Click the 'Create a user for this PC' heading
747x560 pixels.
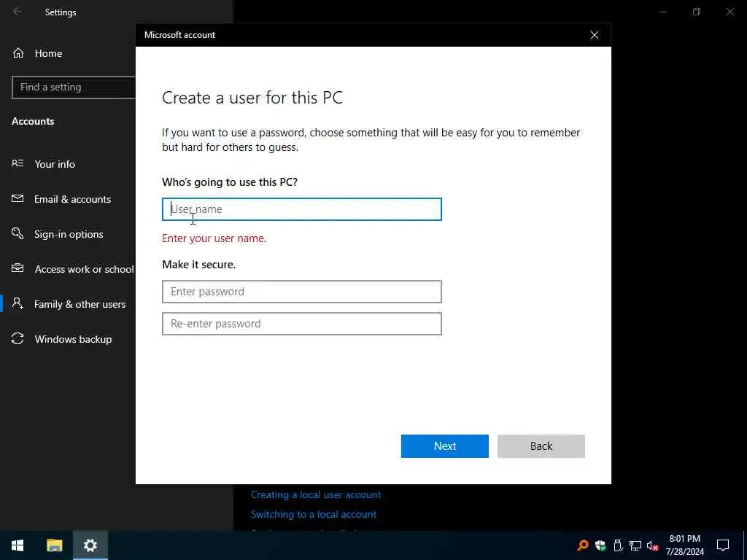[252, 98]
